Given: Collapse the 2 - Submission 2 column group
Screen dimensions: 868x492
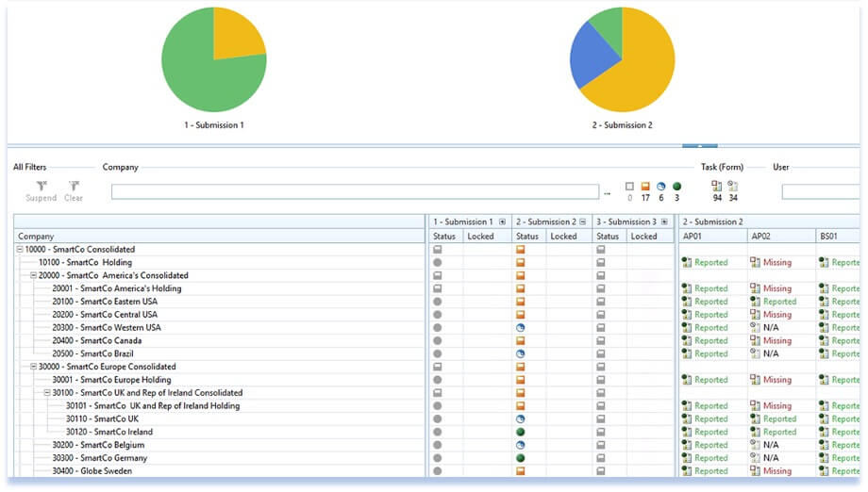Looking at the screenshot, I should point(585,222).
